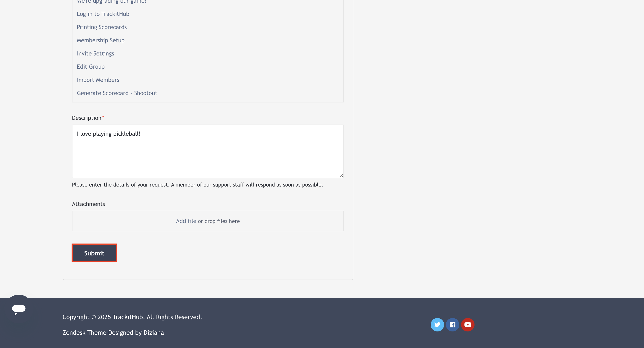Click the Description textarea resize handle
This screenshot has width=644, height=348.
[341, 176]
